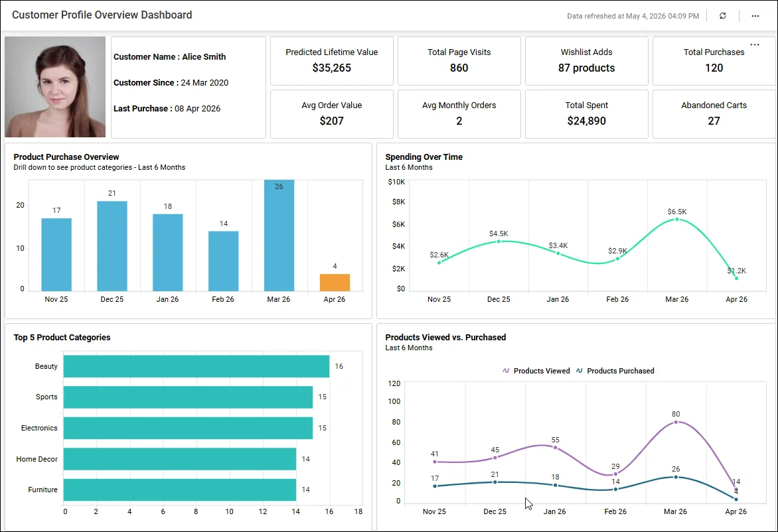Click the Abandoned Carts card

[714, 114]
